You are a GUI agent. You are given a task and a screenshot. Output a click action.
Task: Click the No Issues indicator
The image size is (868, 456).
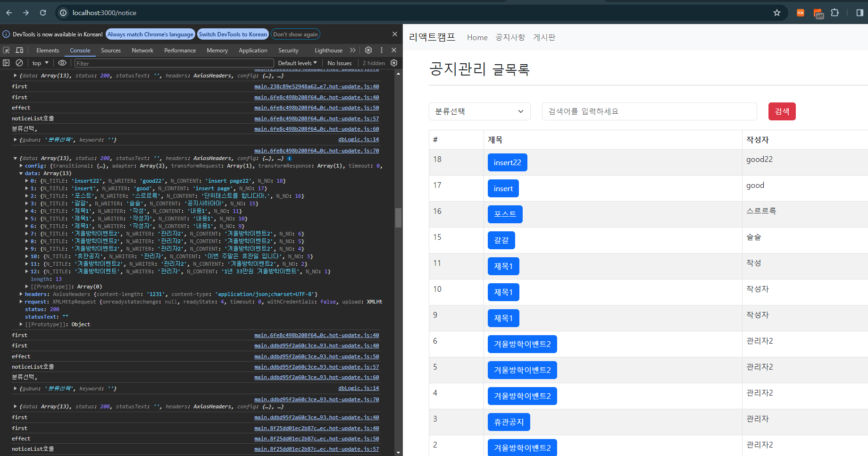click(x=339, y=63)
